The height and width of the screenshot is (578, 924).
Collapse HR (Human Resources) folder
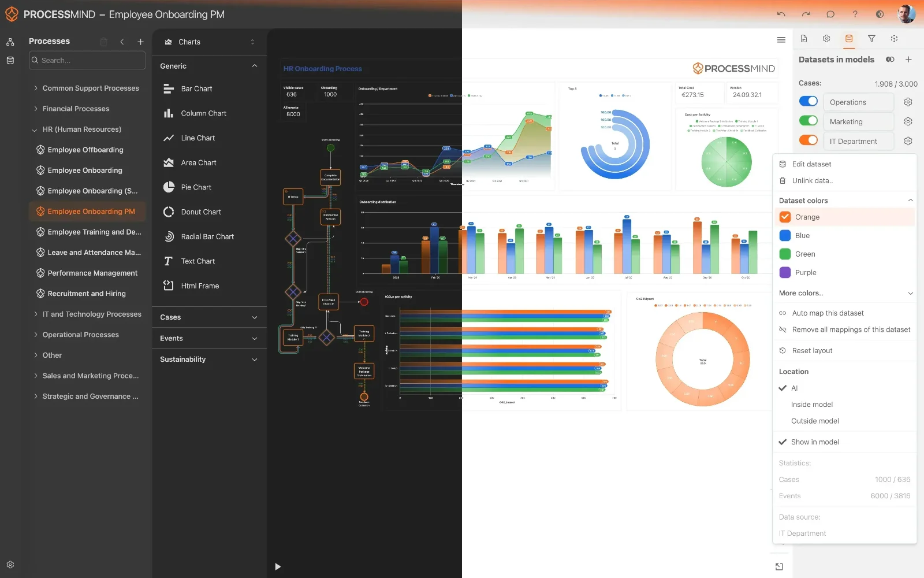[x=35, y=129]
